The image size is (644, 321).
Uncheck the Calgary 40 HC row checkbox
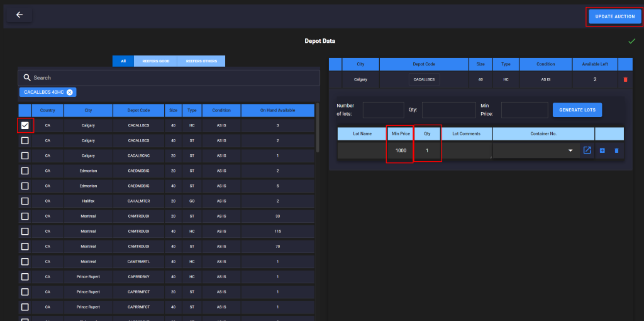[x=25, y=125]
